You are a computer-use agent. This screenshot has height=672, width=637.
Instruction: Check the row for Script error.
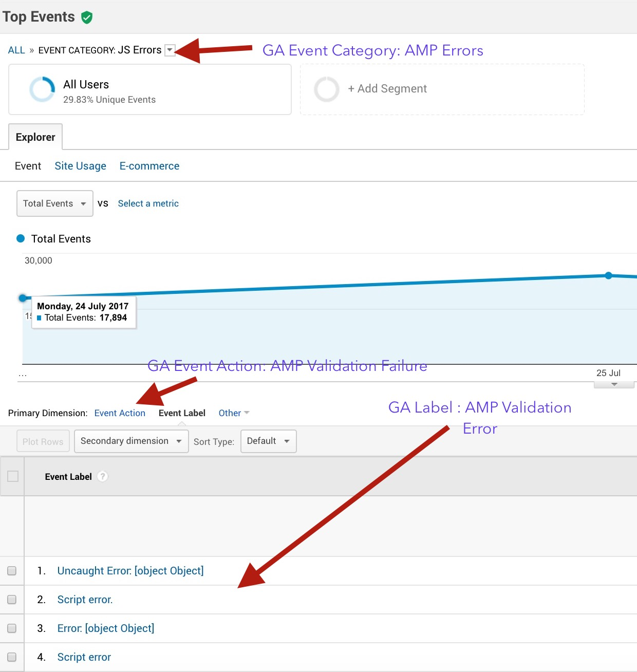12,599
